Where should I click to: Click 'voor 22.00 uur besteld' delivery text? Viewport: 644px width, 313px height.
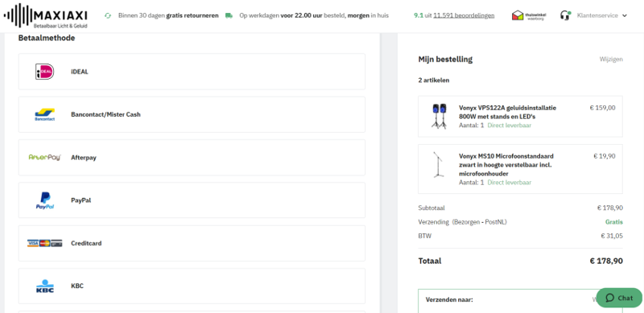(312, 15)
